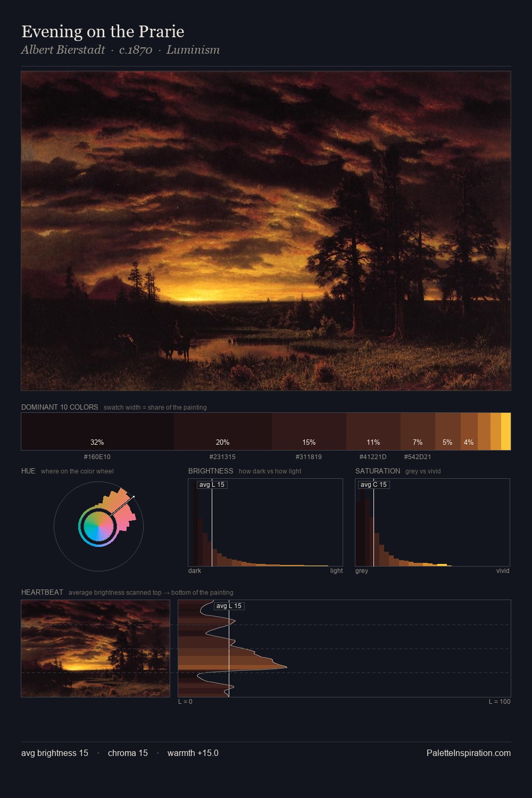Click hex code #41221D label

pos(373,457)
